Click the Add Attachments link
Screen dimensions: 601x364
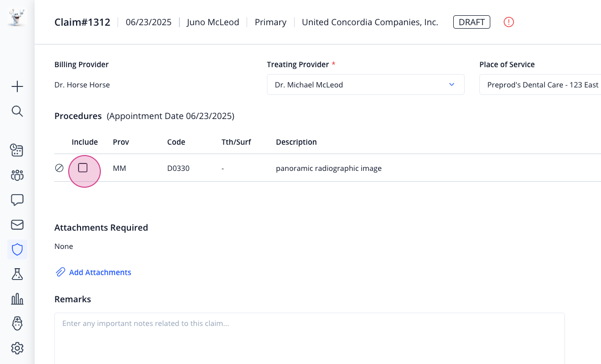pos(100,272)
